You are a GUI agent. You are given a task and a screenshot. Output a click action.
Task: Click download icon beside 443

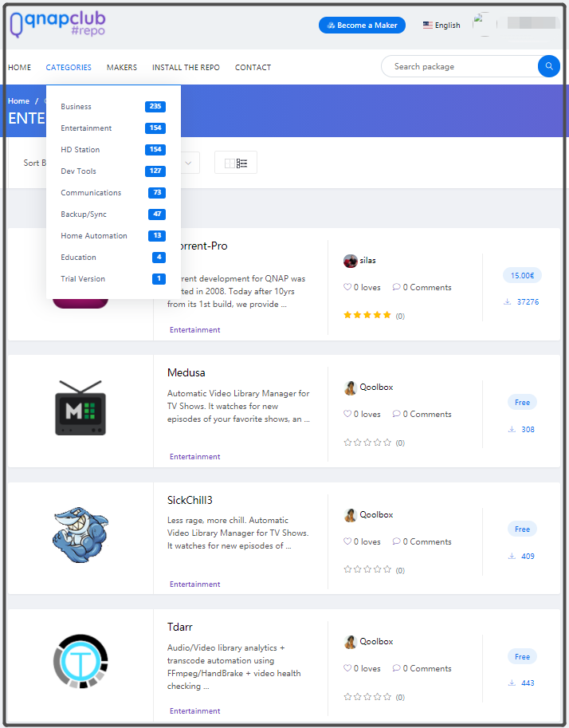[x=512, y=683]
